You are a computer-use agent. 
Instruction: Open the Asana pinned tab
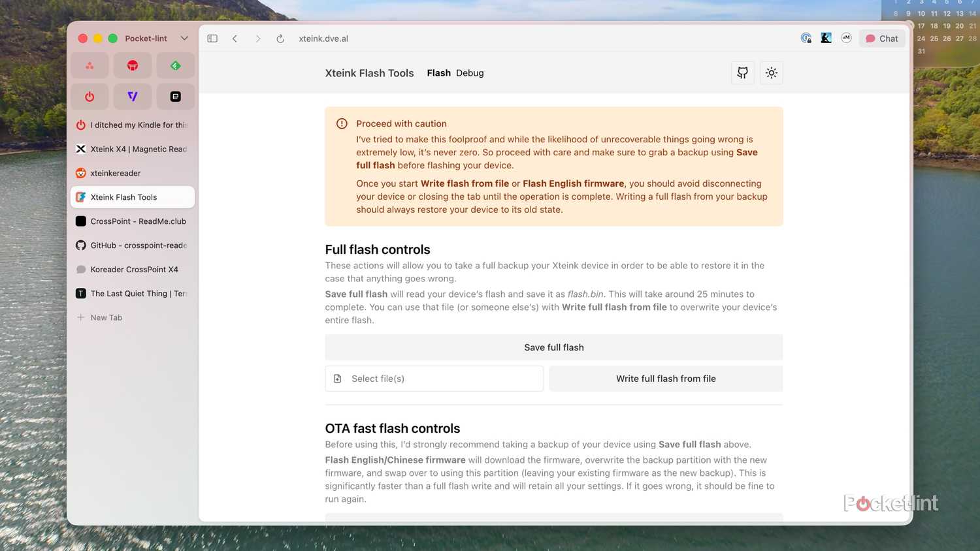(x=90, y=66)
